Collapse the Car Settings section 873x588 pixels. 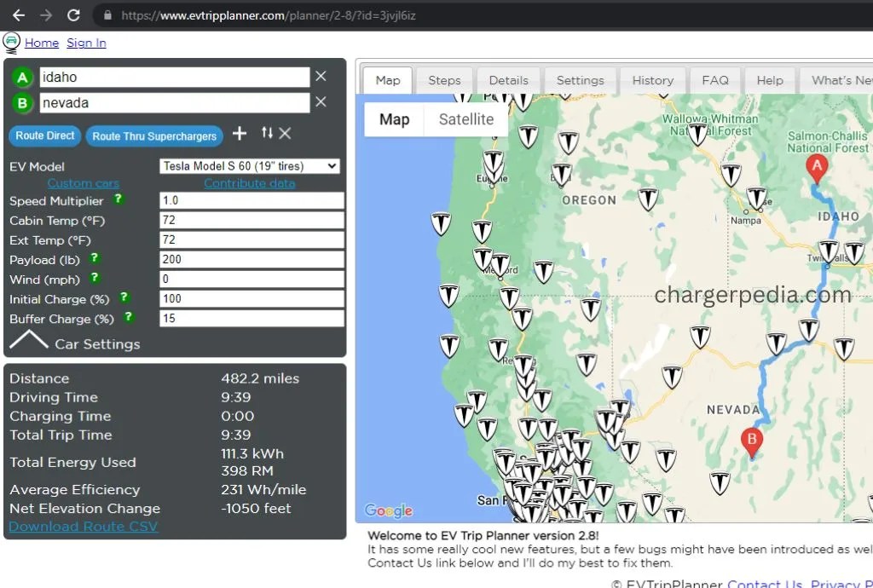(x=28, y=339)
